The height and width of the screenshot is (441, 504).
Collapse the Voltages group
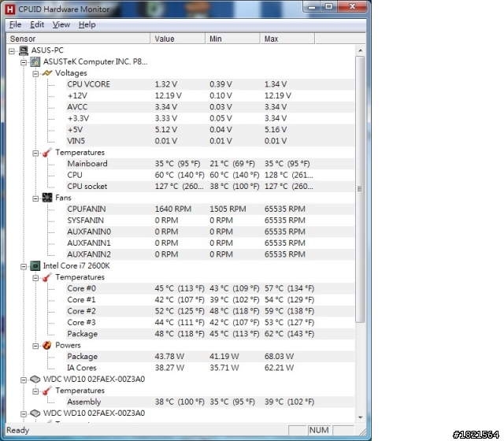pos(35,73)
